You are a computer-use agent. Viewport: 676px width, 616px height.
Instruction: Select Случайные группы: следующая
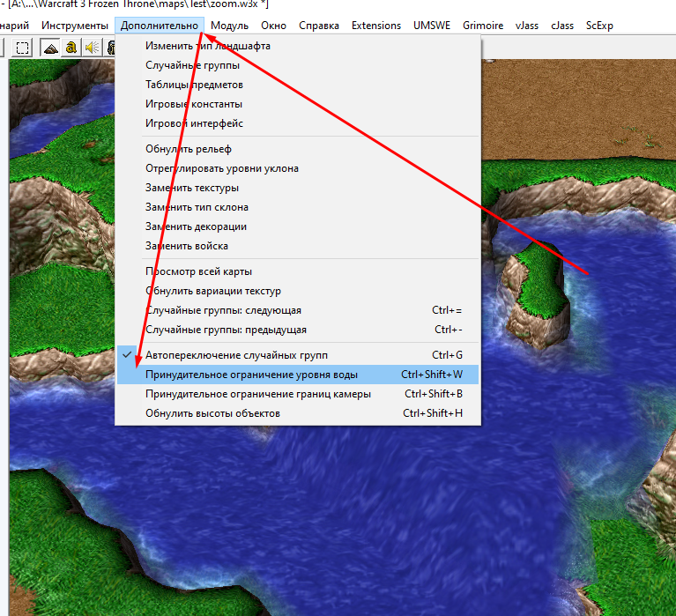pos(298,310)
